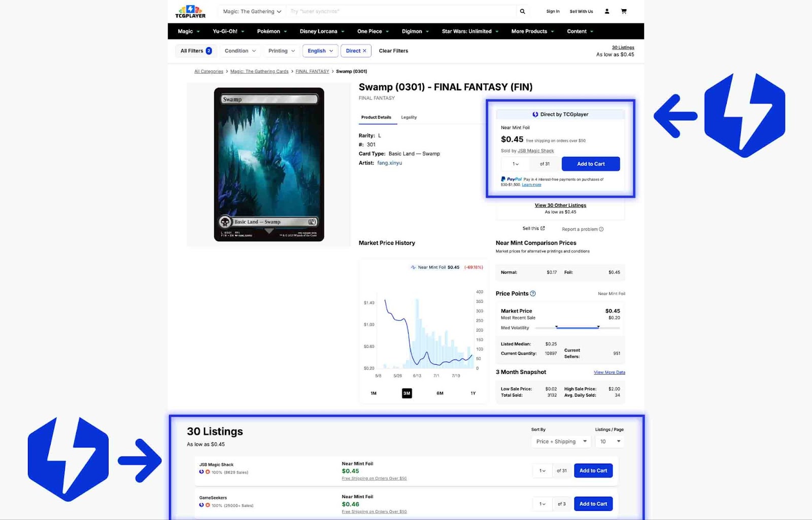
Task: Open the Pokémon navigation menu
Action: [x=272, y=31]
